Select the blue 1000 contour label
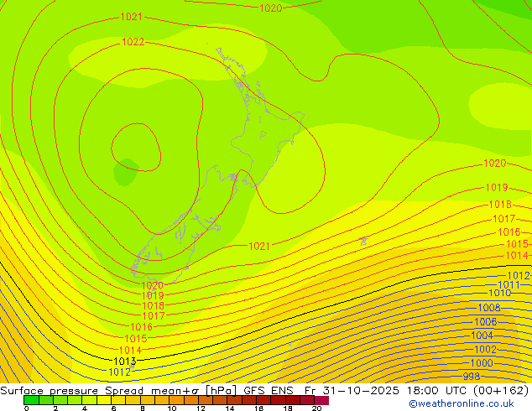This screenshot has height=411, width=532. [x=482, y=363]
